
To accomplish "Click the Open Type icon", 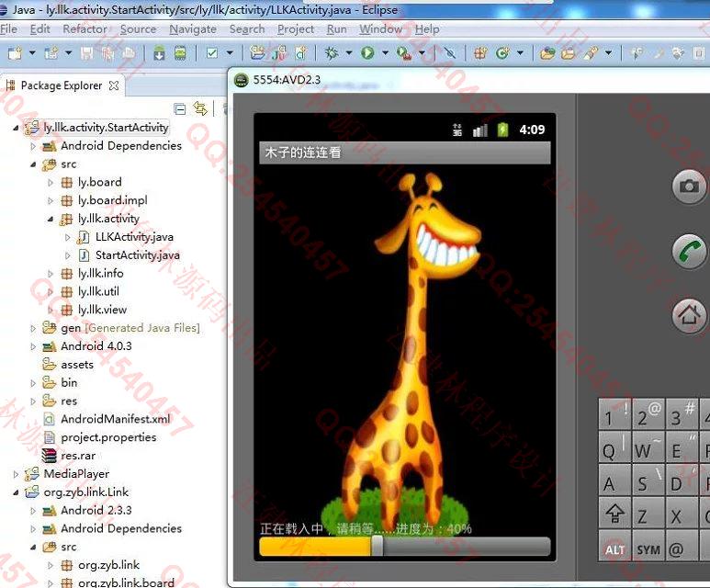I will coord(547,53).
